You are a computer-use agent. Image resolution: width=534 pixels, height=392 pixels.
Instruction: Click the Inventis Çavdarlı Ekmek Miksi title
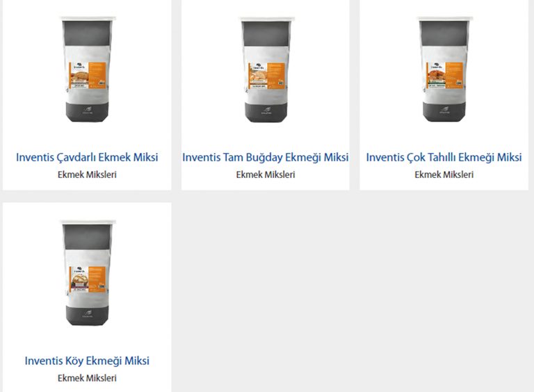[x=87, y=157]
